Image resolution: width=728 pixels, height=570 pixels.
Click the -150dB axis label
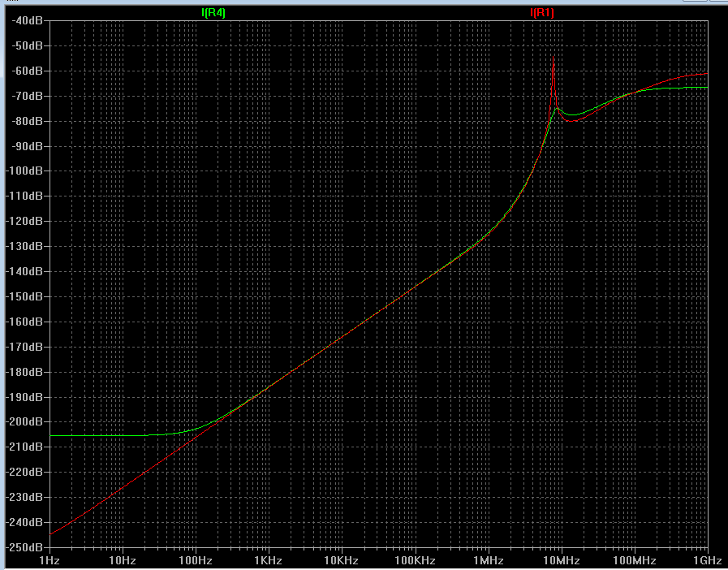pos(24,296)
